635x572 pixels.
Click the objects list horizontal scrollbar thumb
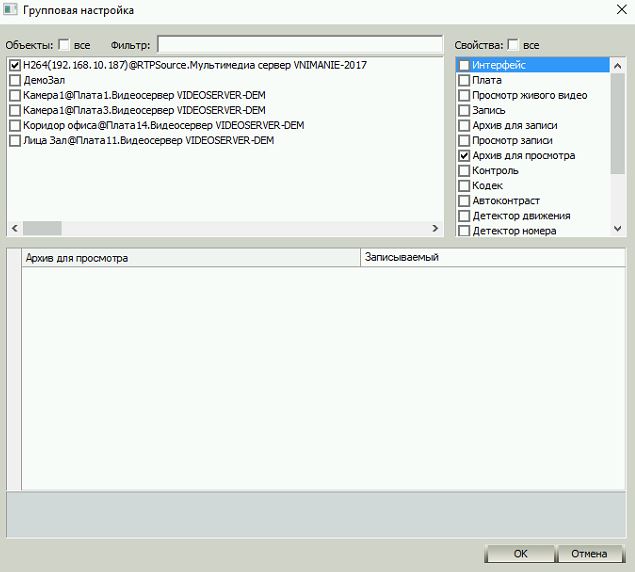coord(42,228)
